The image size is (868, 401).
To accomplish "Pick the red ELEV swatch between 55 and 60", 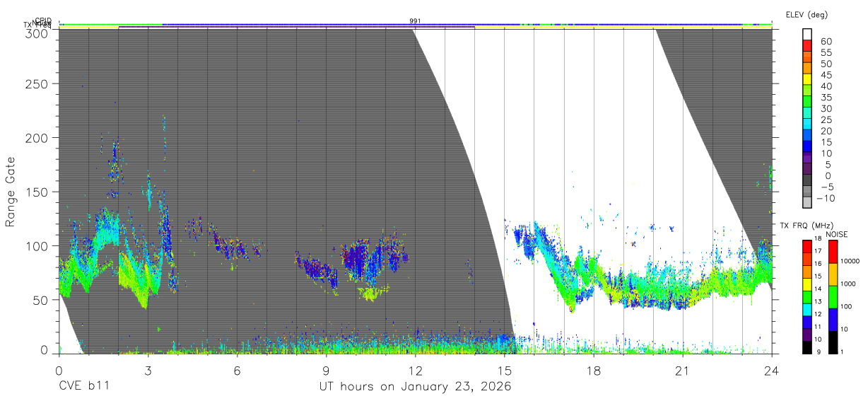I will [807, 45].
